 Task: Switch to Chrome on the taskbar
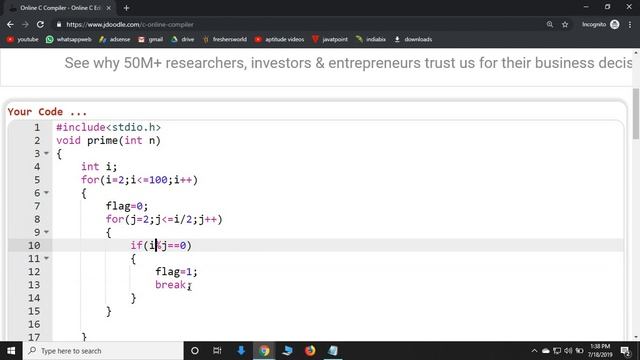[x=264, y=351]
